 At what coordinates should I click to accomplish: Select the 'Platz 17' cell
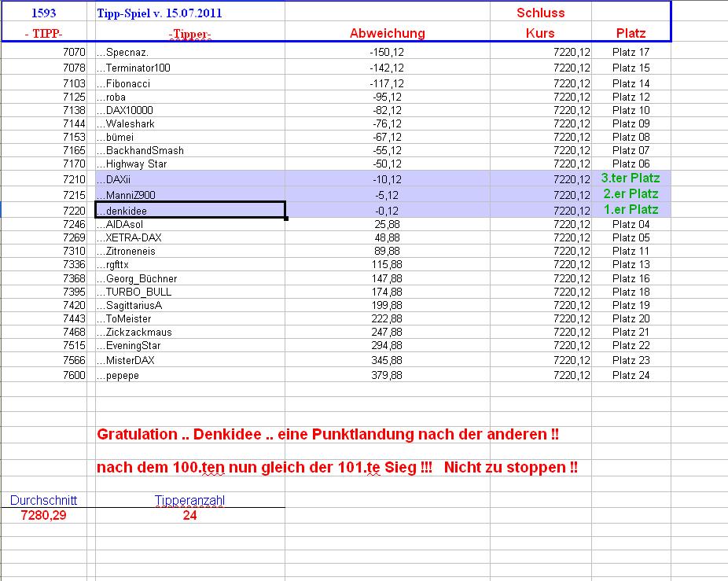pos(631,52)
